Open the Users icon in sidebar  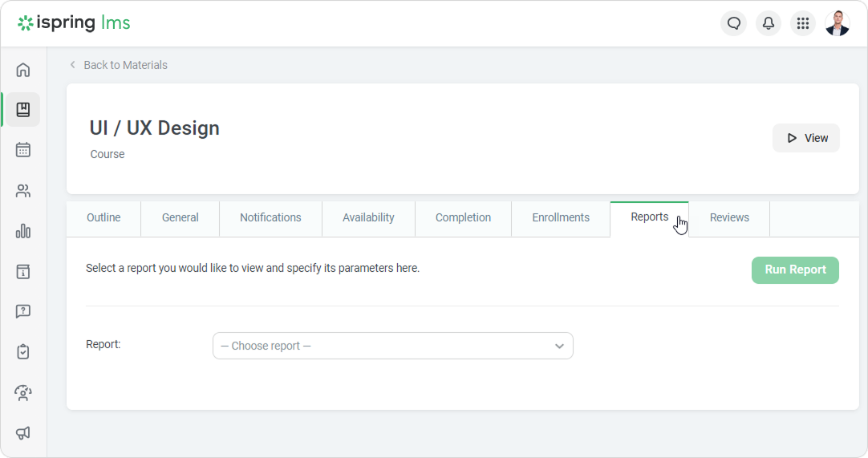tap(23, 191)
